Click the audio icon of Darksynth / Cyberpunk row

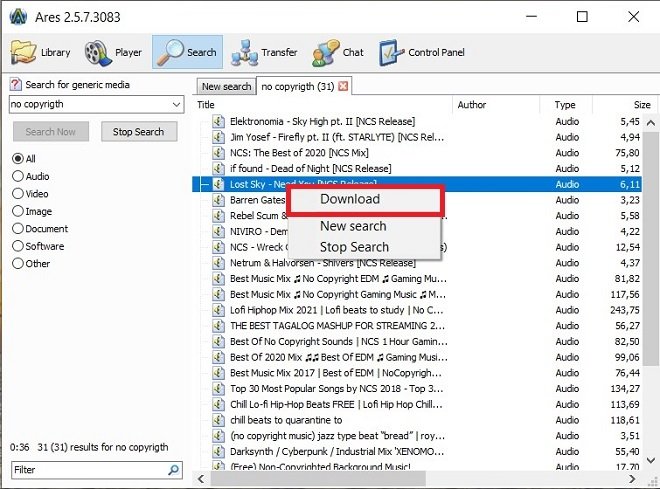tap(218, 452)
